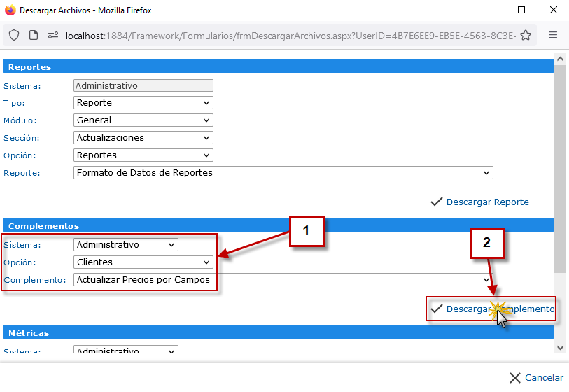
Task: Open the Sección dropdown showing Actualizaciones
Action: tap(143, 138)
